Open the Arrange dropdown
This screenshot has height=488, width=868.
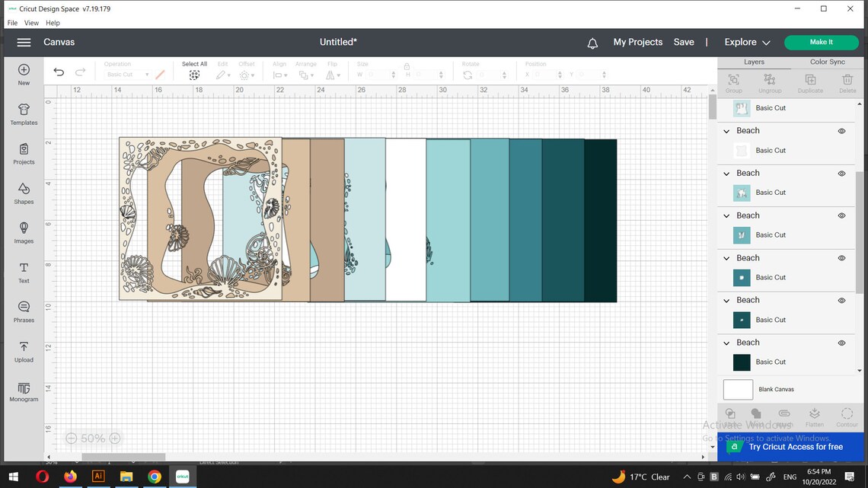coord(305,75)
